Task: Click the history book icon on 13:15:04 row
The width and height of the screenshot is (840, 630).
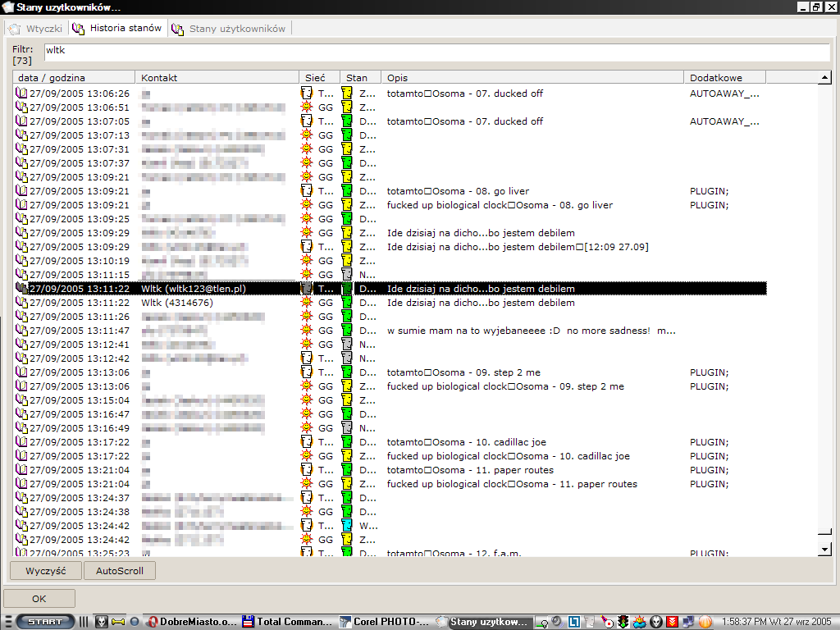Action: [21, 400]
